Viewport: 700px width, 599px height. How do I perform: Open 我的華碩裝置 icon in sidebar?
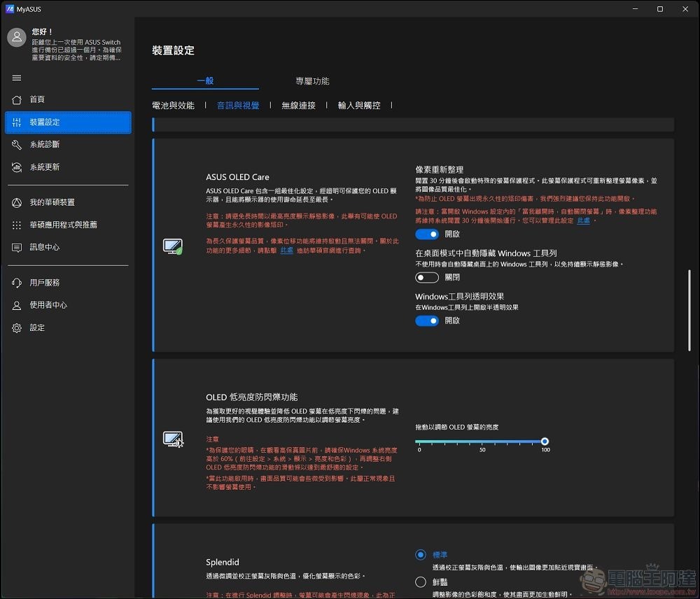click(x=17, y=202)
